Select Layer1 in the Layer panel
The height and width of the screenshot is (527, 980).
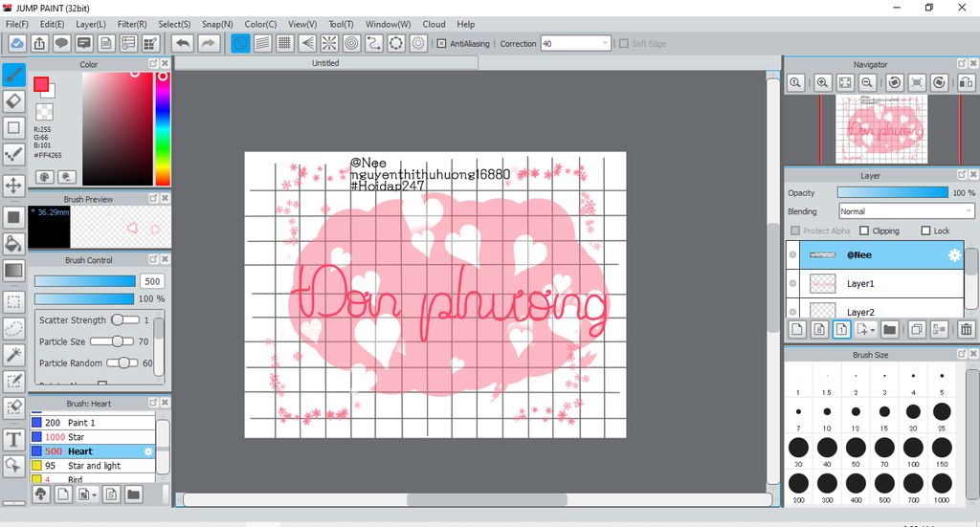point(881,283)
